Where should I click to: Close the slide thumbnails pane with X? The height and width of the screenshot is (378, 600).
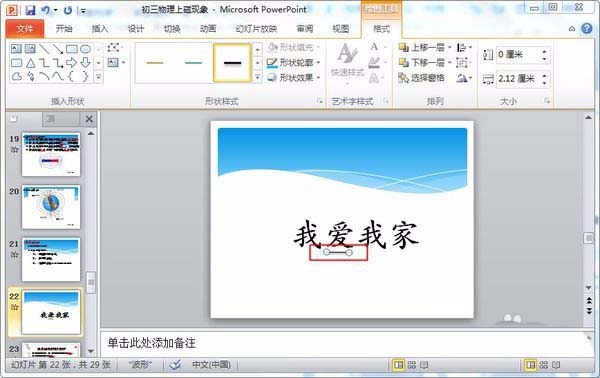point(89,119)
